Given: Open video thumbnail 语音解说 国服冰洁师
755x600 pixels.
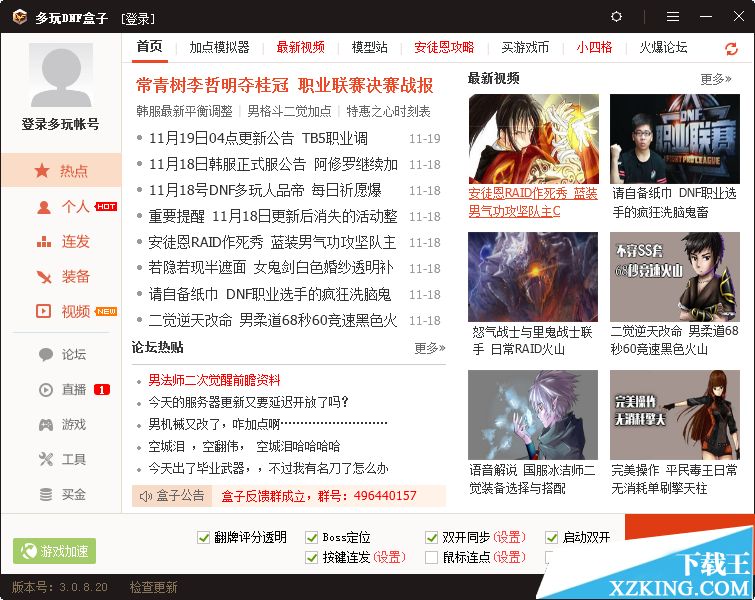Looking at the screenshot, I should click(533, 415).
